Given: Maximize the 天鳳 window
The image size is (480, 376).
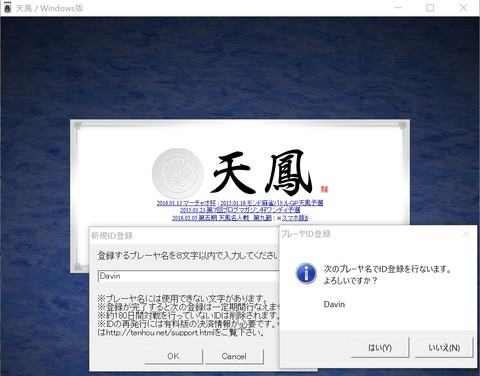Looking at the screenshot, I should click(430, 8).
